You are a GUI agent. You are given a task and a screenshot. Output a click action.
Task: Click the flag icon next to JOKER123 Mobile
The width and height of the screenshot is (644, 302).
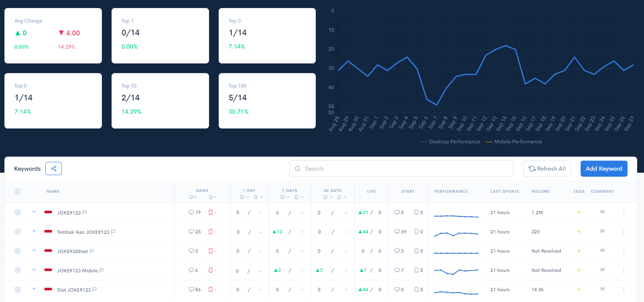[x=102, y=270]
